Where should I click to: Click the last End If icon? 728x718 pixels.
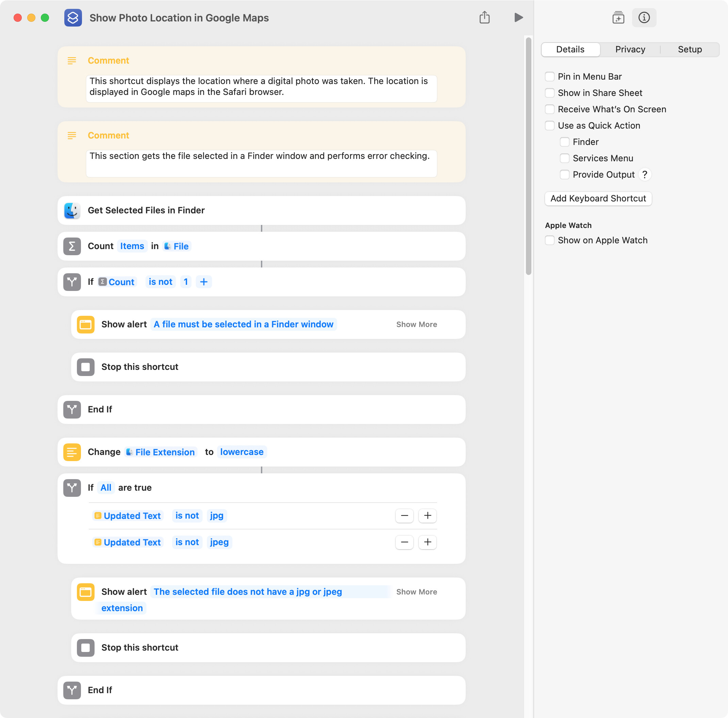point(72,690)
